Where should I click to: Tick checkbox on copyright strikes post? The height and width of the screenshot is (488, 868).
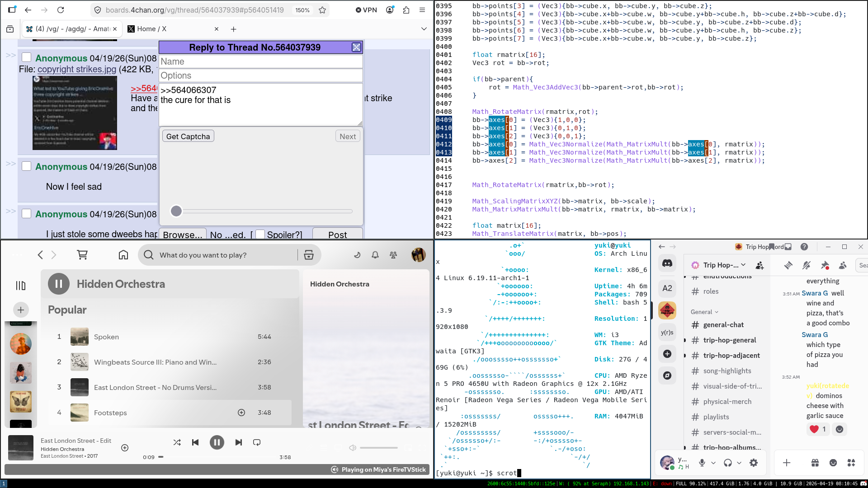[27, 57]
